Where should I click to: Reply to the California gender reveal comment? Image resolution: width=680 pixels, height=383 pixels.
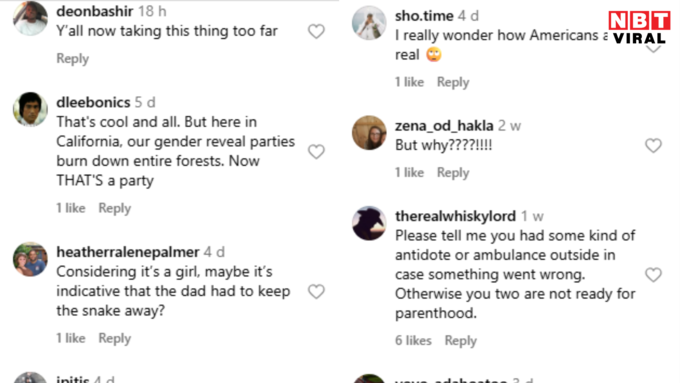(x=114, y=208)
